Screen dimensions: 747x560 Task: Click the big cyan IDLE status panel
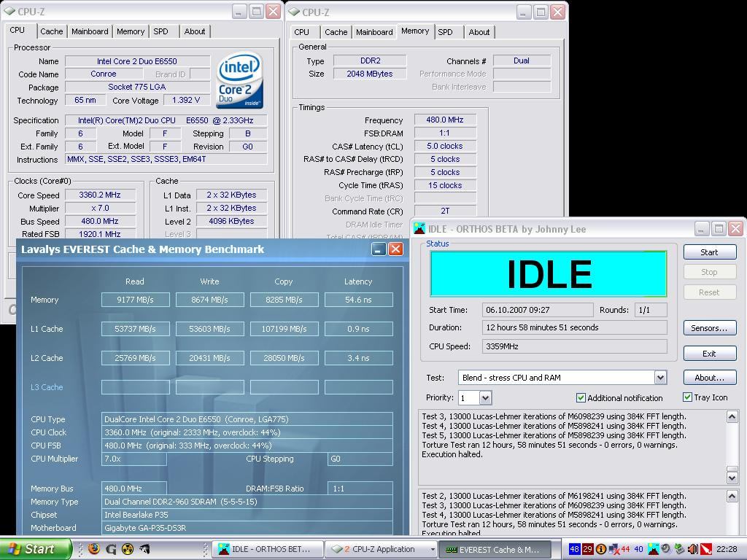[x=549, y=274]
